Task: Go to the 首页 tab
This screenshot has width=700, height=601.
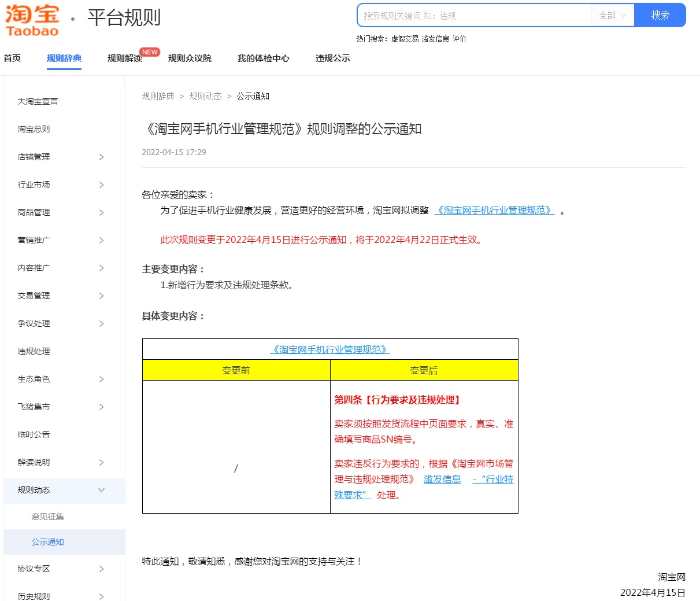Action: 12,58
